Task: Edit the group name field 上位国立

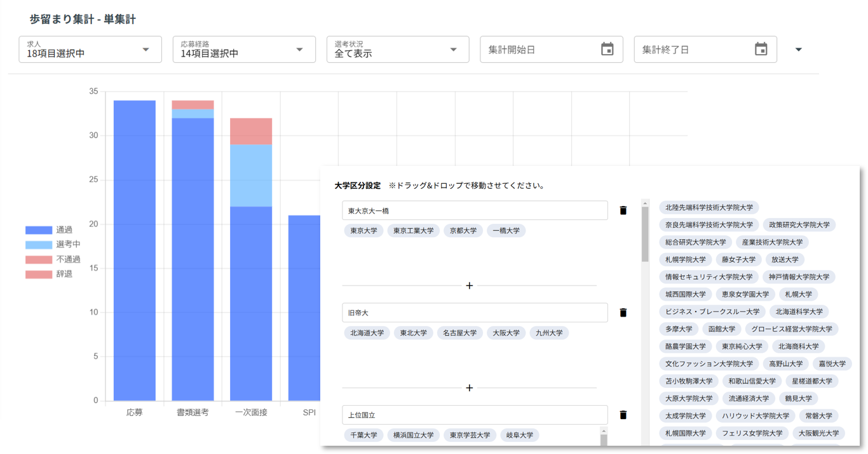Action: tap(475, 415)
